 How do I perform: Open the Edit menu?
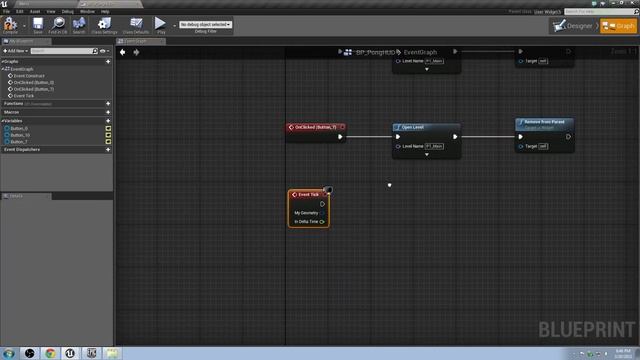click(x=19, y=11)
